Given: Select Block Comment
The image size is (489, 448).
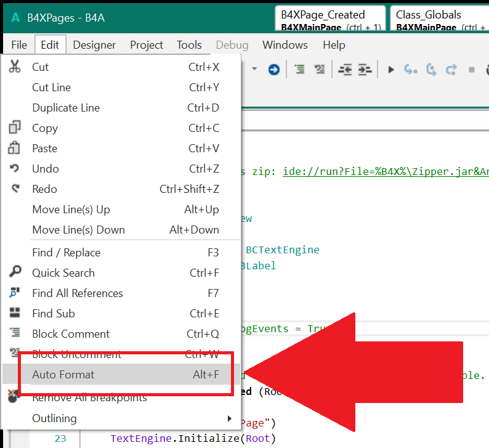Looking at the screenshot, I should tap(121, 334).
